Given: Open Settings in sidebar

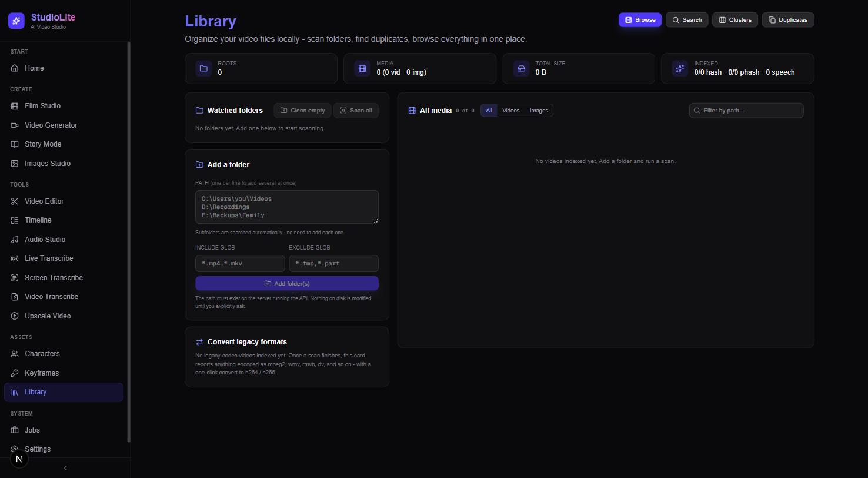Looking at the screenshot, I should click(64, 449).
